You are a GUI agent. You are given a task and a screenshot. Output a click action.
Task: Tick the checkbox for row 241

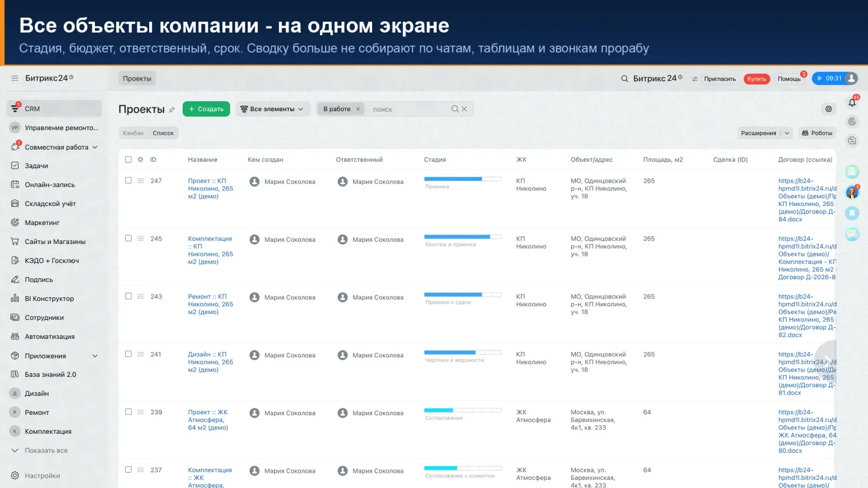point(129,354)
